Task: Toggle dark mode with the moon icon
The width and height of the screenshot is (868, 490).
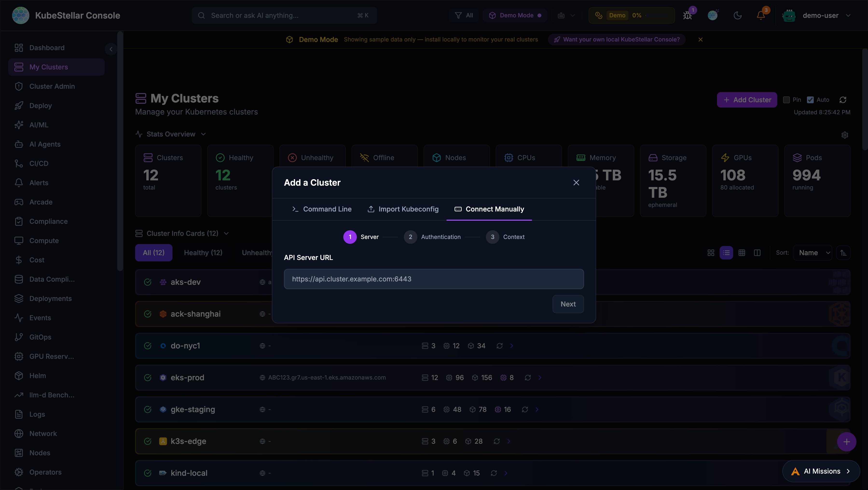Action: [x=737, y=15]
